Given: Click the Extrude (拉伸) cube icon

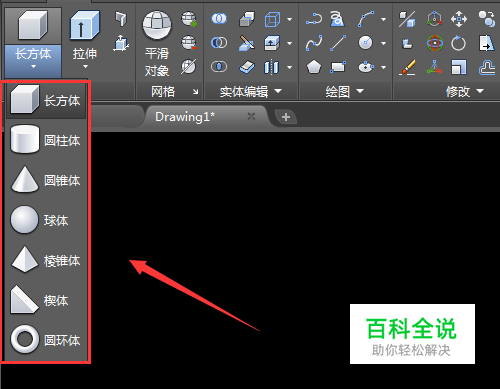Looking at the screenshot, I should tap(85, 25).
